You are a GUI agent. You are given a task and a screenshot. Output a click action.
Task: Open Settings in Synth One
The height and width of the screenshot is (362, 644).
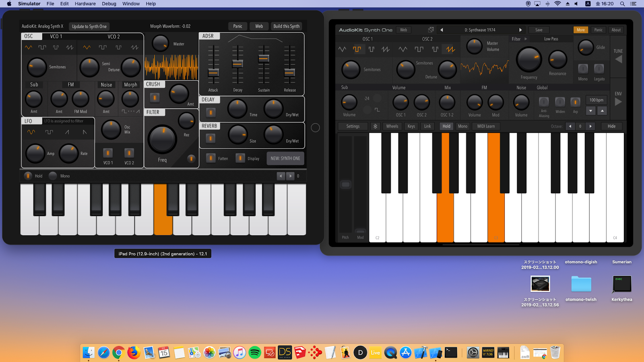(x=353, y=126)
